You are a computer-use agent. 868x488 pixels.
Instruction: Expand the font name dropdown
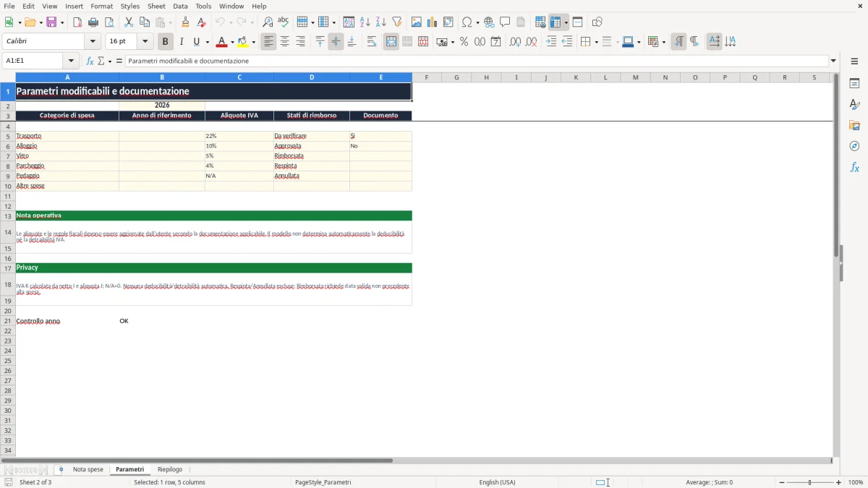tap(93, 42)
